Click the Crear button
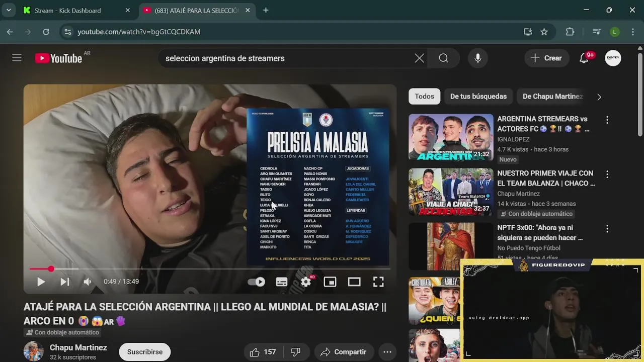644x362 pixels. point(546,58)
